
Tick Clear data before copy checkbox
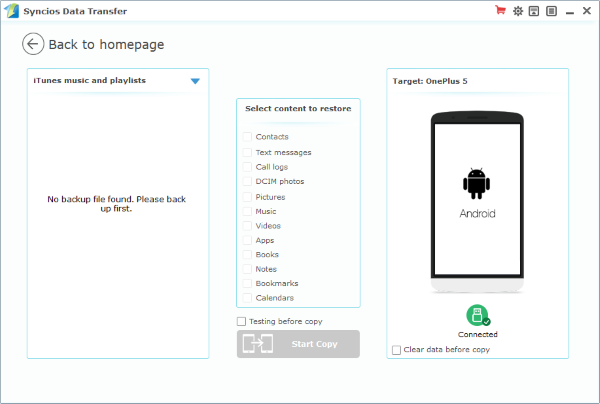(397, 350)
